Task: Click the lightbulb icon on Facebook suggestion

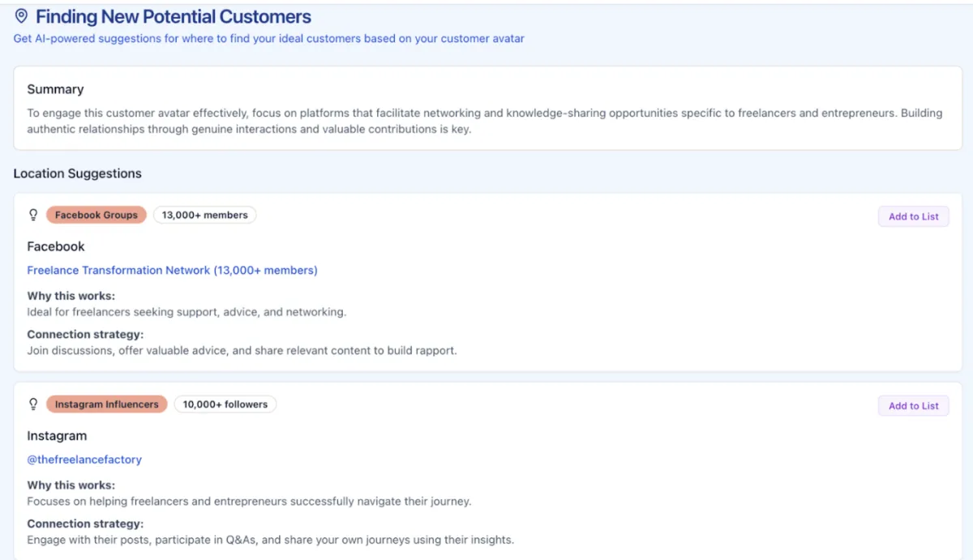Action: 33,215
